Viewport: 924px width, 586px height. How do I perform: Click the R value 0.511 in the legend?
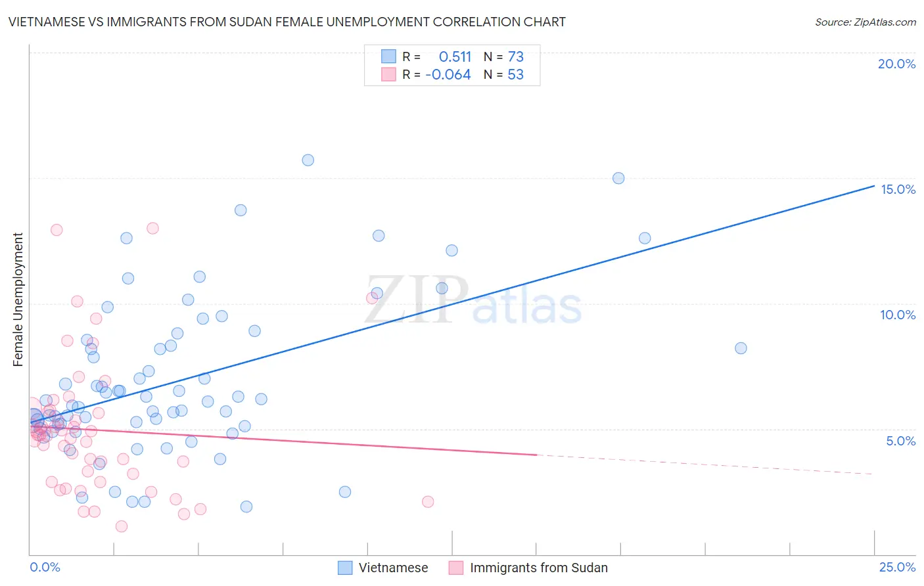pos(455,56)
